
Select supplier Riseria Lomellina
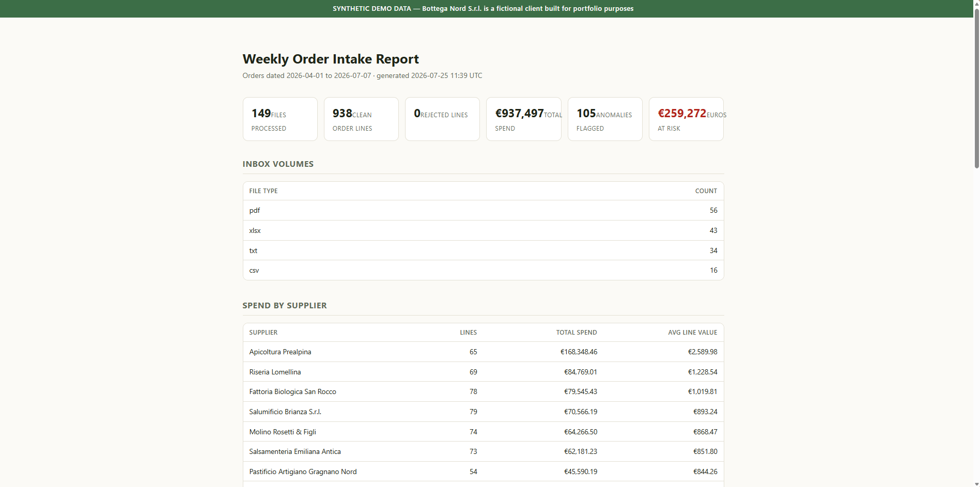point(275,372)
